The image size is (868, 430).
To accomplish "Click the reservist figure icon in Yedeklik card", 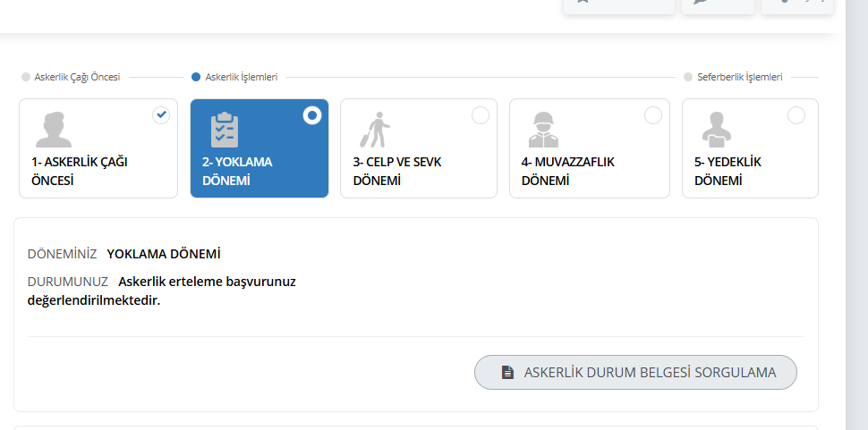I will pyautogui.click(x=716, y=130).
